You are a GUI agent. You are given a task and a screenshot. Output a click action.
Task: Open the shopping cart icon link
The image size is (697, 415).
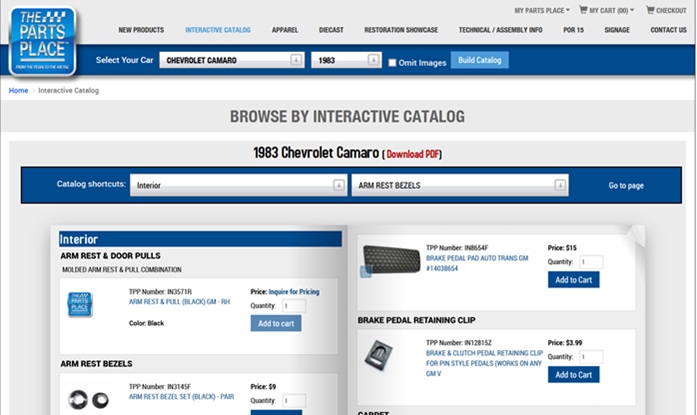point(584,10)
